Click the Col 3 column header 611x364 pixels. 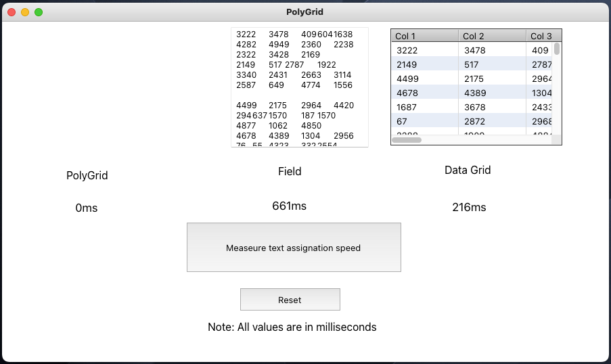click(x=541, y=36)
